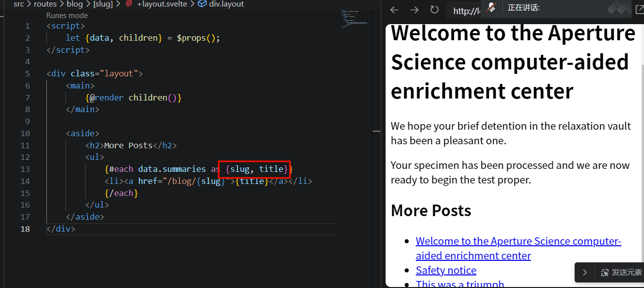The image size is (644, 288).
Task: Select the blog breadcrumb item
Action: (74, 4)
